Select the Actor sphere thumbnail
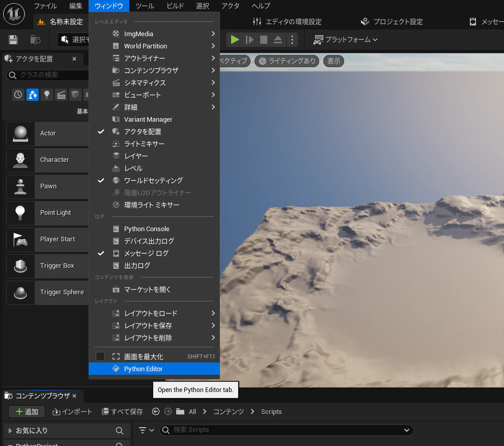Image resolution: width=504 pixels, height=446 pixels. [x=20, y=133]
